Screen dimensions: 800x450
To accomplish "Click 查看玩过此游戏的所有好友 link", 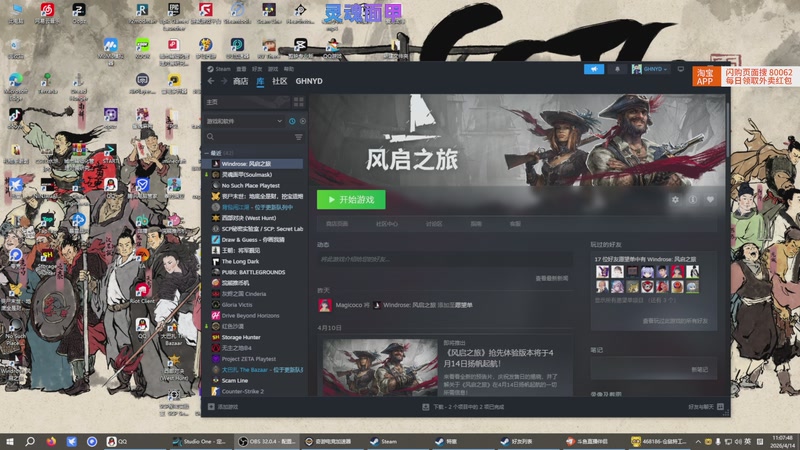I will click(x=675, y=321).
